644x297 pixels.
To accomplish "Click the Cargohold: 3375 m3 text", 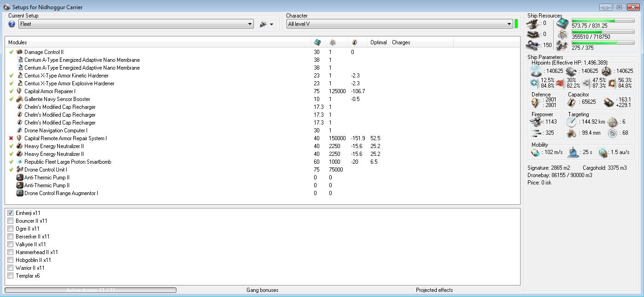I will pyautogui.click(x=605, y=168).
